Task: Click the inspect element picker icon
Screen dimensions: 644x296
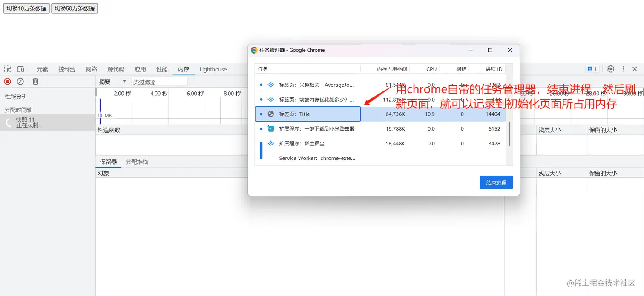Action: [8, 69]
